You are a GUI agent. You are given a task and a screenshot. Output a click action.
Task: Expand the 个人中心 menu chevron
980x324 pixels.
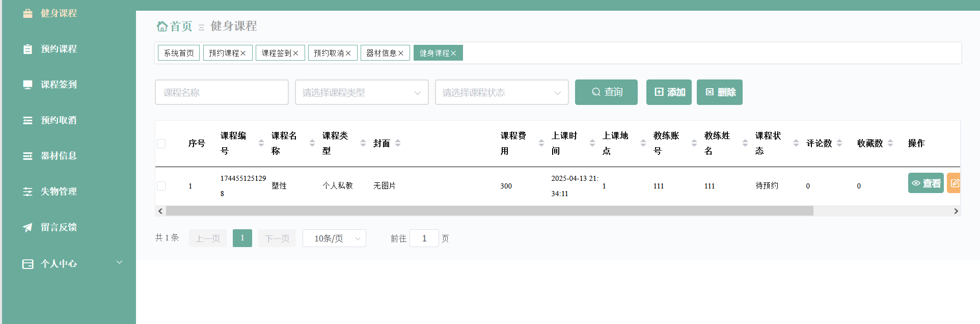click(120, 262)
